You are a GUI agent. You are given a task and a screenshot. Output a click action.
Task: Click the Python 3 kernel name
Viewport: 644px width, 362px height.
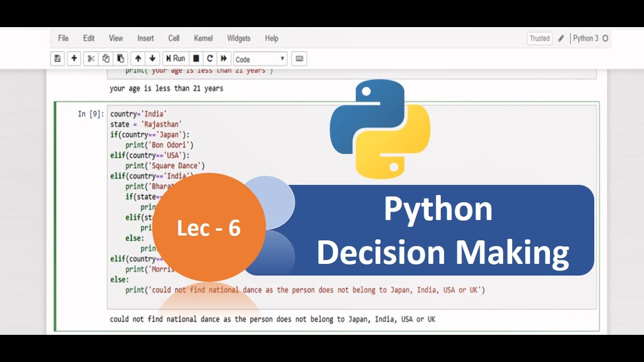[x=586, y=38]
